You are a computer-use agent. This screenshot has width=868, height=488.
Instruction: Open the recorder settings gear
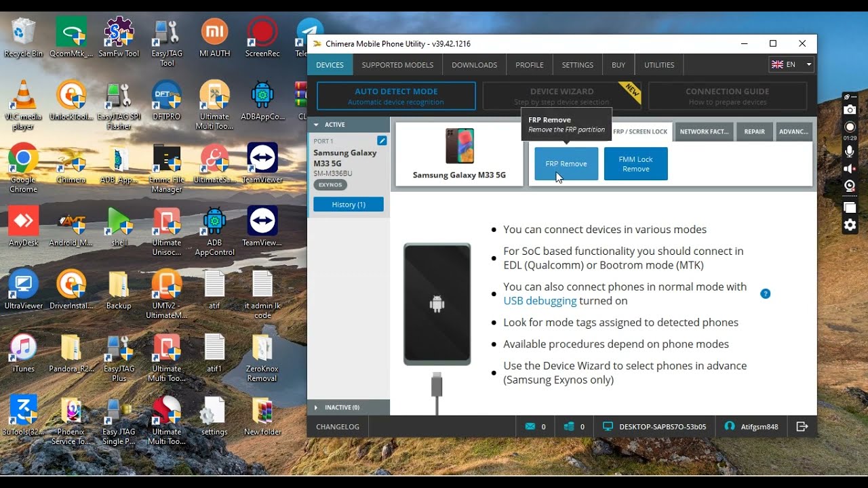[850, 225]
